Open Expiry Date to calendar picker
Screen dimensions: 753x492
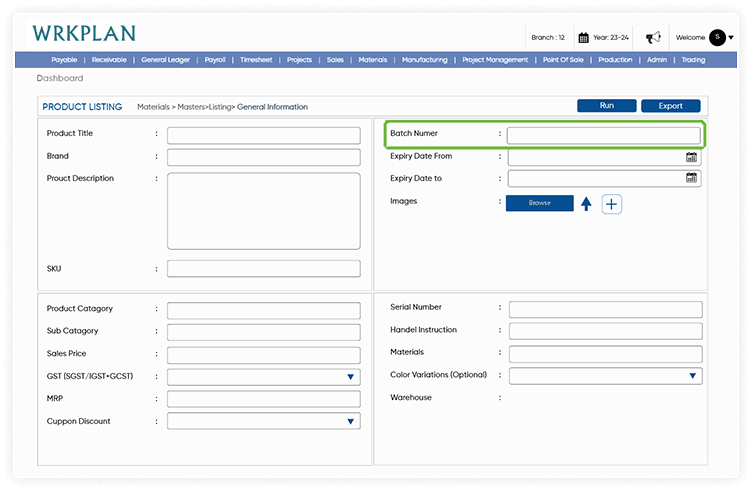pos(691,178)
